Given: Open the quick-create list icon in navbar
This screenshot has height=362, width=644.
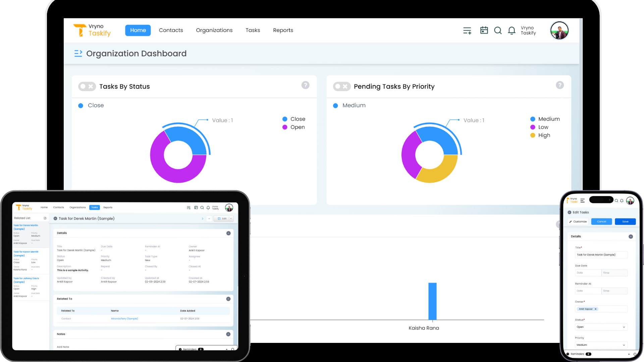Looking at the screenshot, I should pyautogui.click(x=467, y=30).
